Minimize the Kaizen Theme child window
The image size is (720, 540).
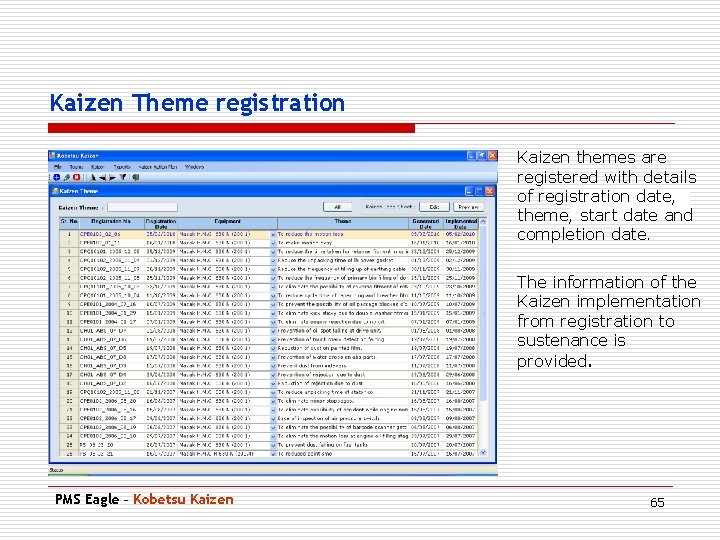click(469, 191)
